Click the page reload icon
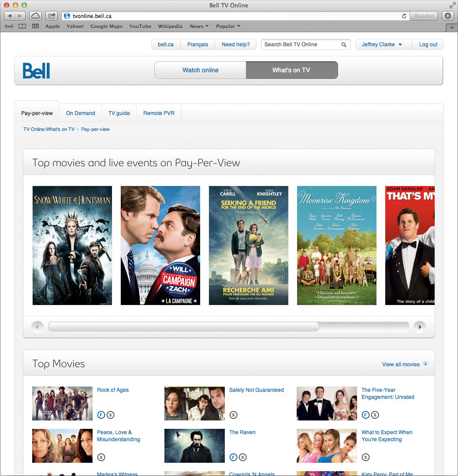The image size is (458, 476). (404, 16)
